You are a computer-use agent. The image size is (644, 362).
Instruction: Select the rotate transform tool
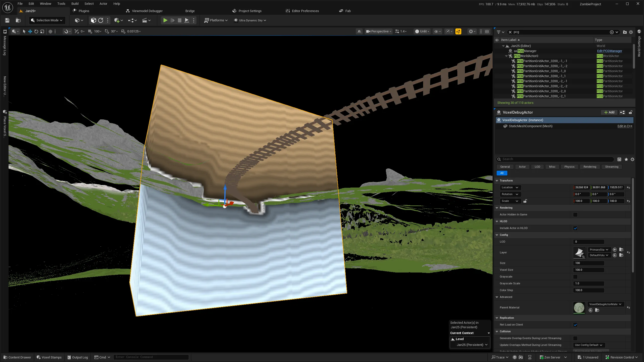point(36,31)
